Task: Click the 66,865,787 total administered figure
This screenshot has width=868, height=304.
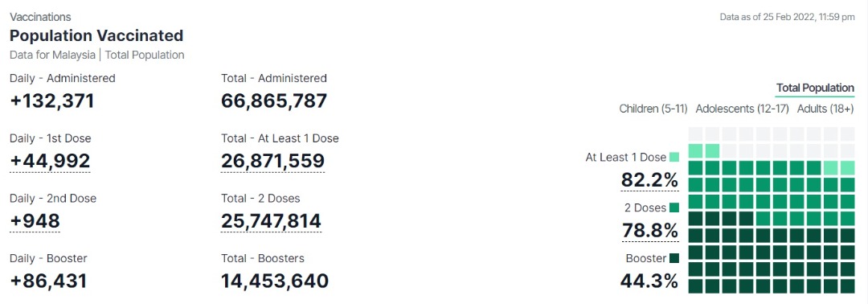Action: [274, 101]
